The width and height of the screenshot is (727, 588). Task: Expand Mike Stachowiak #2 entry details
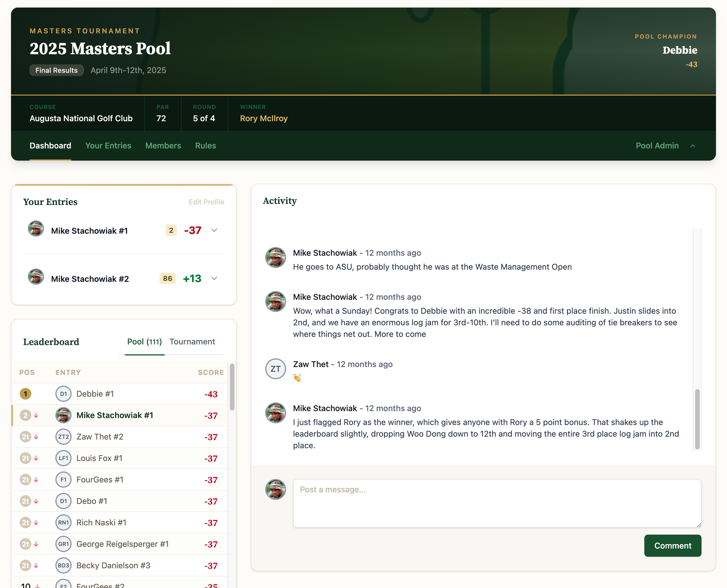point(214,278)
